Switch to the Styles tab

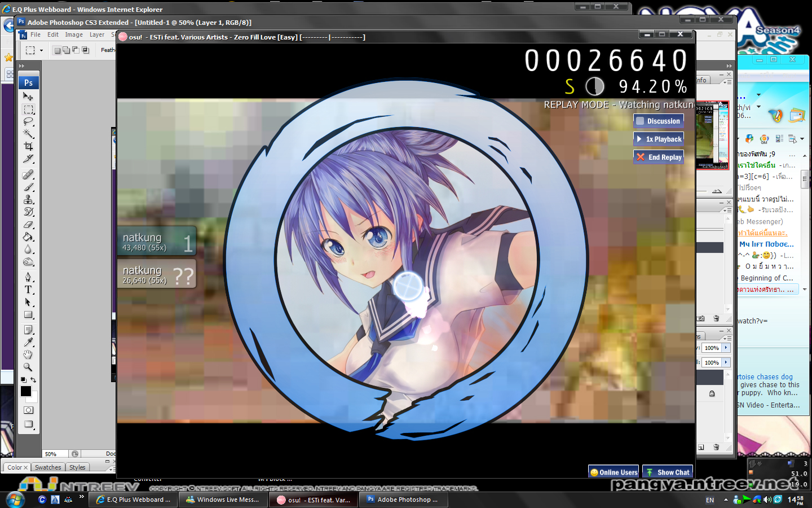77,467
